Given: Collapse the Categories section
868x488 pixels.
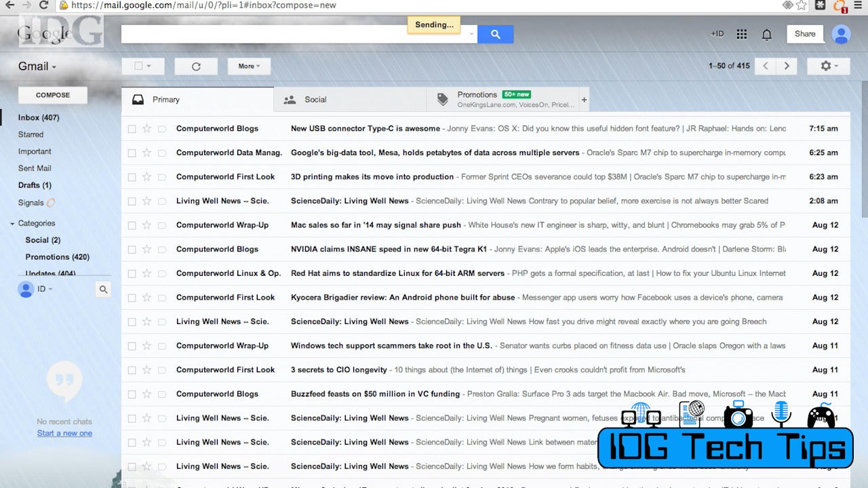Looking at the screenshot, I should pos(12,224).
